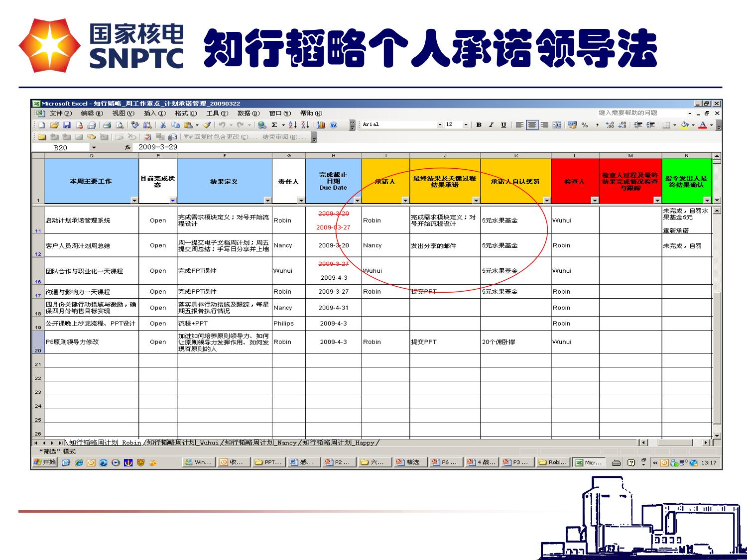747x560 pixels.
Task: Click the Print icon in the toolbar
Action: (107, 125)
